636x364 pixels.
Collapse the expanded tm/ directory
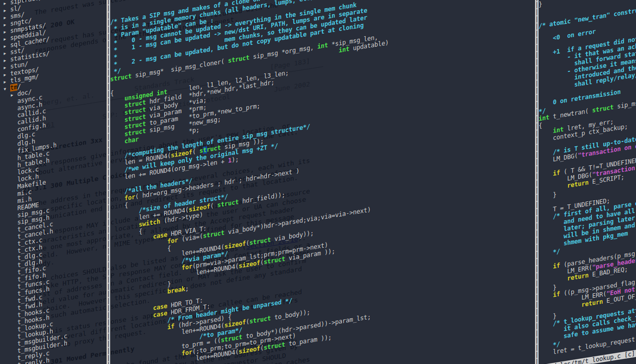pyautogui.click(x=15, y=86)
